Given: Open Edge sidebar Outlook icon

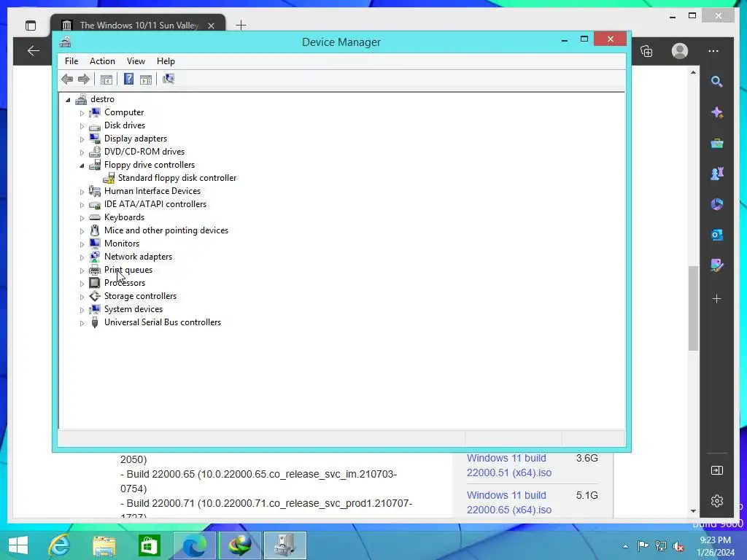Looking at the screenshot, I should click(x=716, y=235).
